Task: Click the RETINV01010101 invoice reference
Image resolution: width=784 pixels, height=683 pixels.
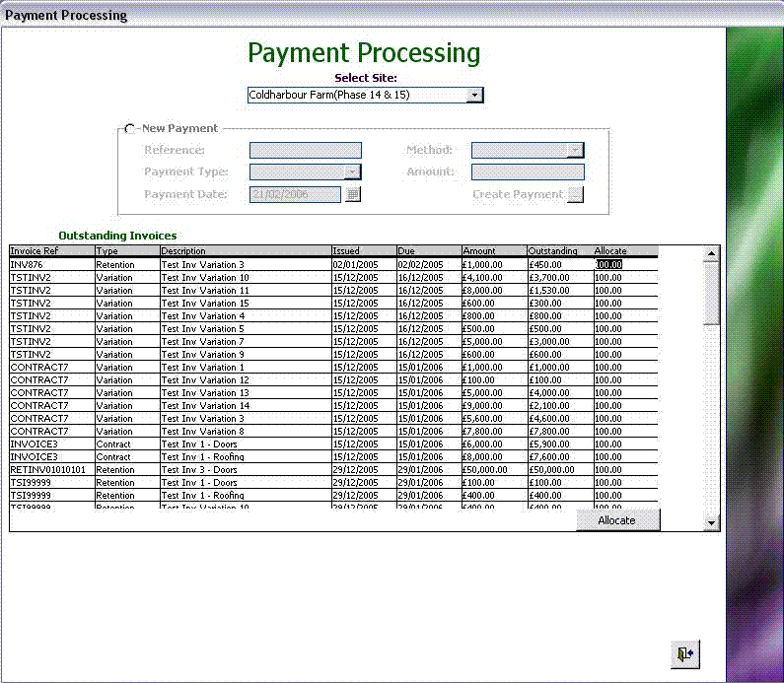Action: [x=48, y=470]
